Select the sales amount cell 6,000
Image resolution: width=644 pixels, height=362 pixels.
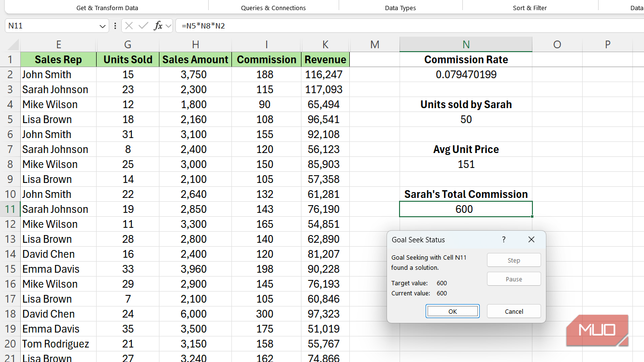pyautogui.click(x=195, y=314)
